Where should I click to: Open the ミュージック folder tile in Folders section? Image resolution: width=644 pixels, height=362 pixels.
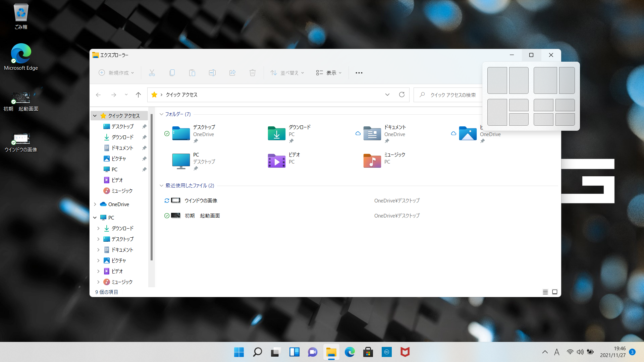[x=385, y=161]
